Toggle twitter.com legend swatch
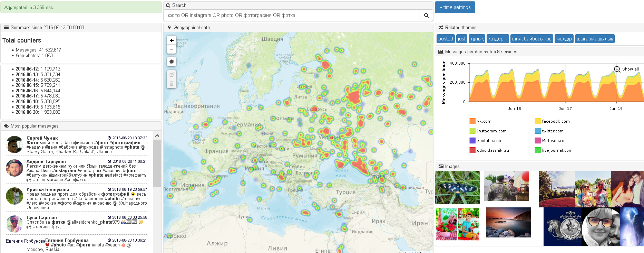 538,131
